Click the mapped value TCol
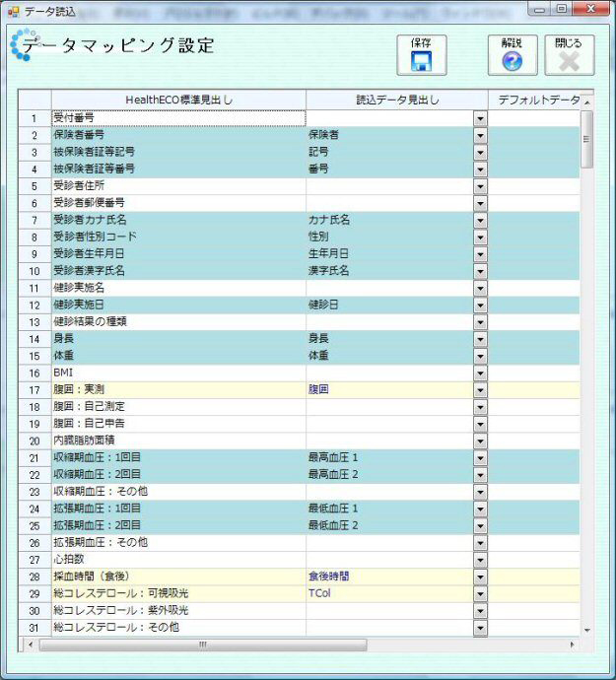Screen dimensions: 616x680 tap(319, 593)
